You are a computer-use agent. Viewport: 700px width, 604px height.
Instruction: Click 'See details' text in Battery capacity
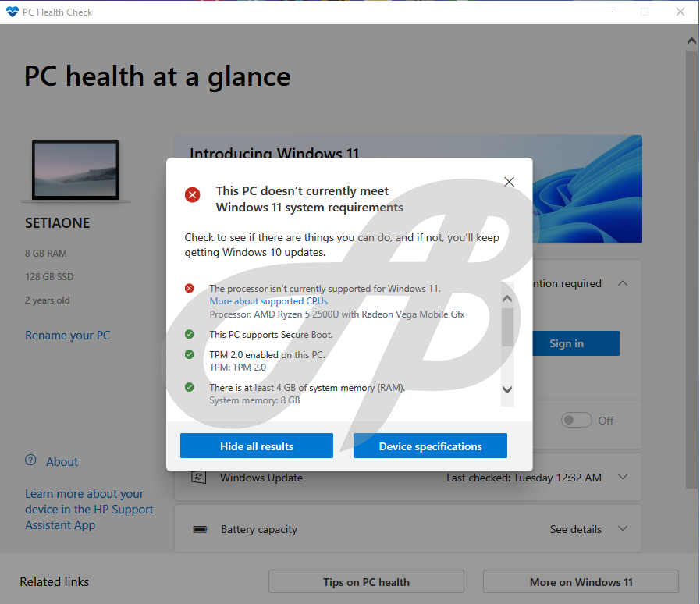[x=575, y=529]
